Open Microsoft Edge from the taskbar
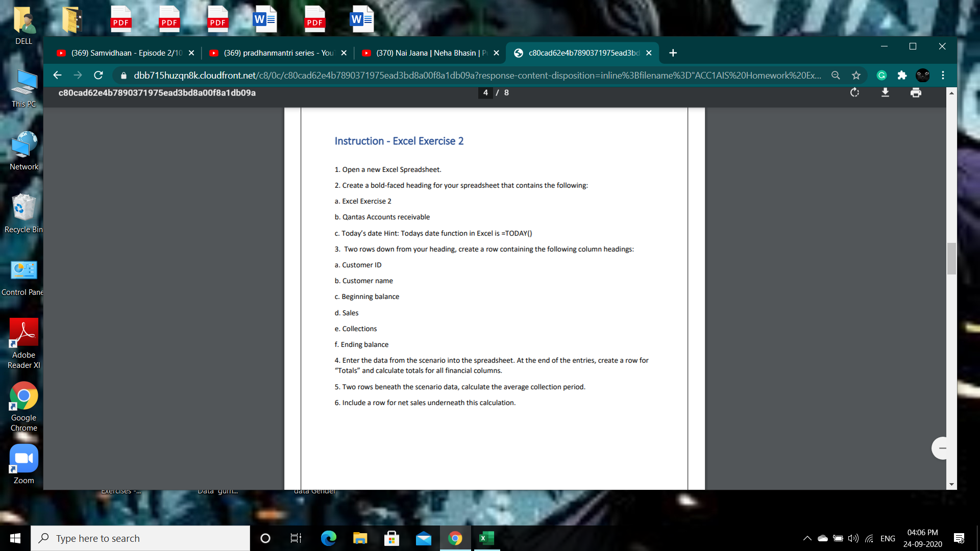 [x=328, y=538]
